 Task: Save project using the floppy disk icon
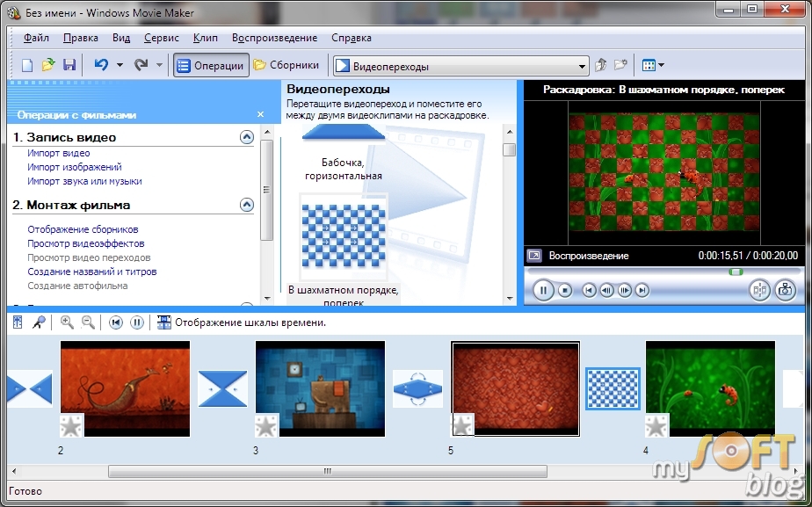[x=69, y=65]
